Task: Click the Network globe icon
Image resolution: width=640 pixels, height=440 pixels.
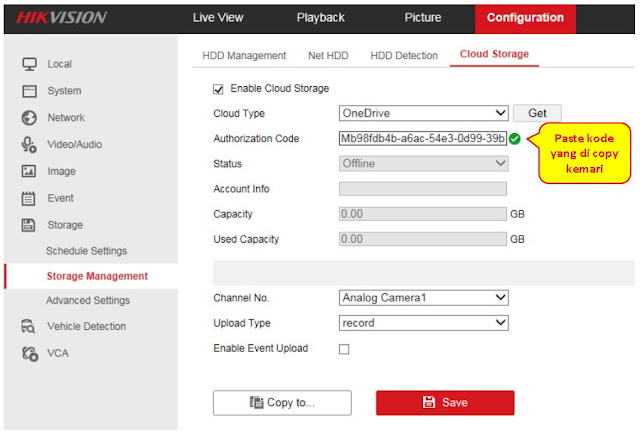Action: pyautogui.click(x=29, y=118)
